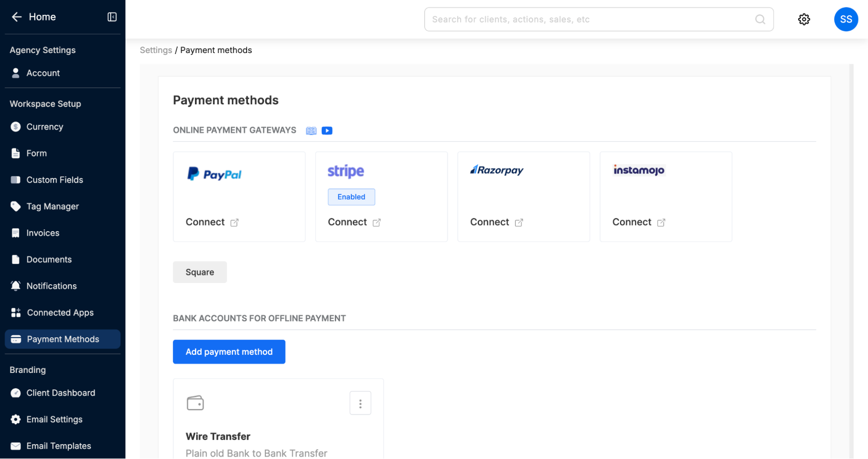Click Connect under PayPal
Viewport: 868px width, 459px height.
tap(205, 222)
